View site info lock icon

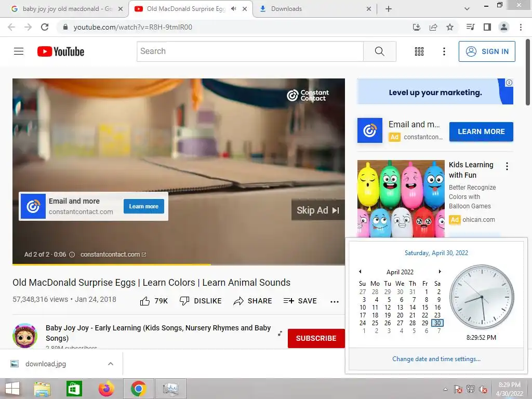tap(65, 27)
